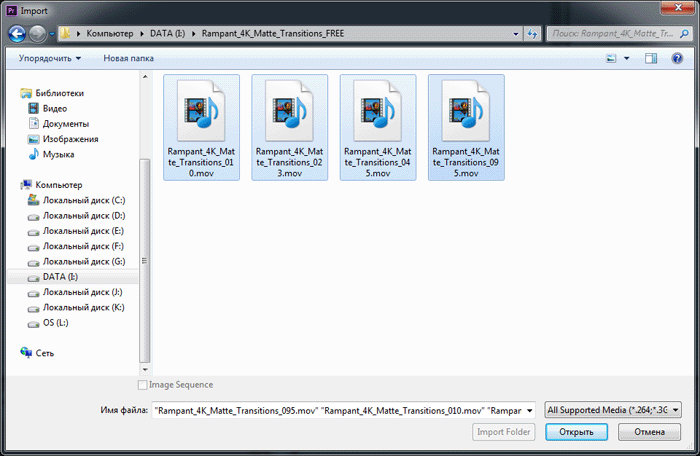Open help with the question mark icon
Image resolution: width=700 pixels, height=456 pixels.
coord(677,58)
